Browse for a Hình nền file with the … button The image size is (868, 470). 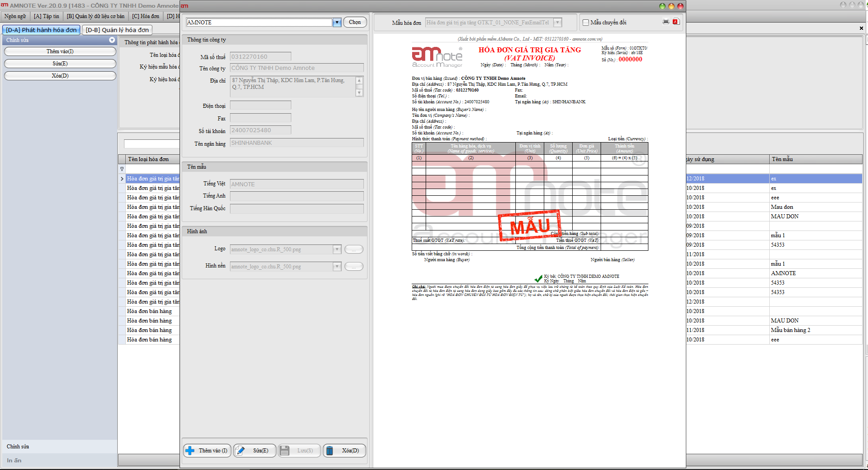tap(354, 267)
